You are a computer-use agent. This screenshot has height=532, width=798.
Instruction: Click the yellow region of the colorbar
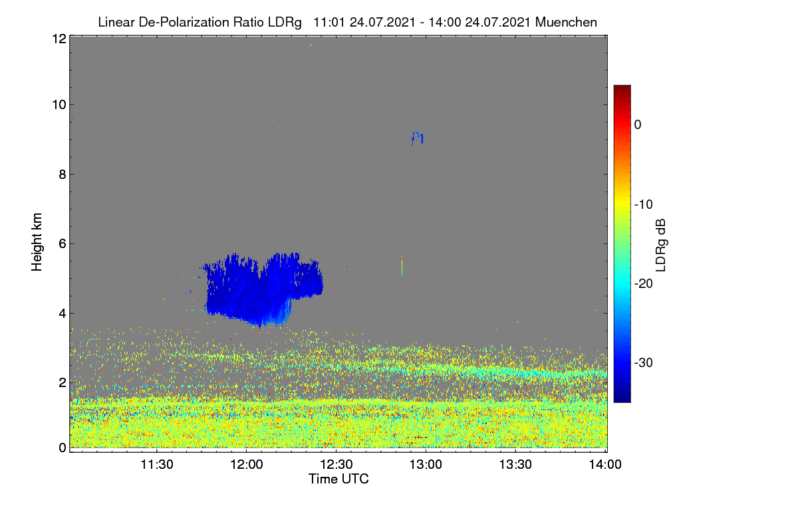622,203
